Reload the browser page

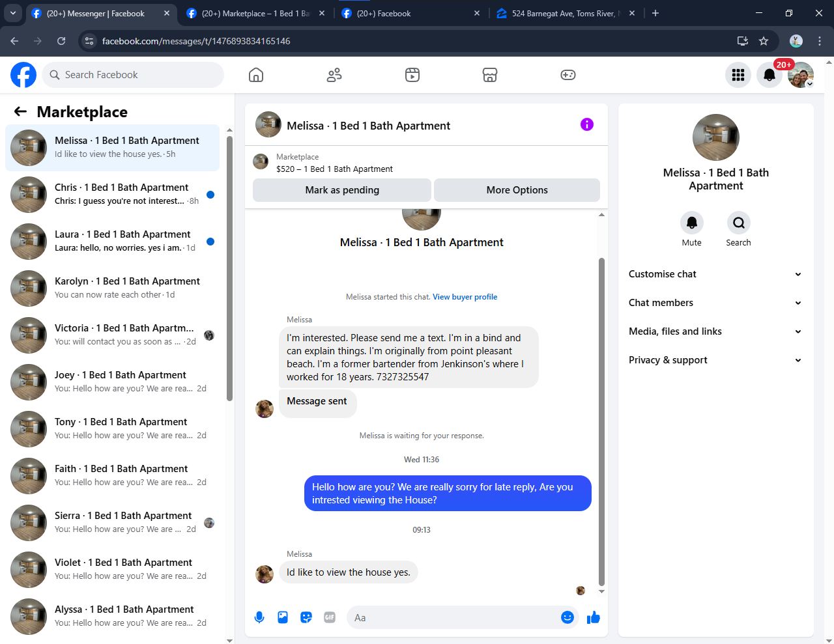pos(61,41)
